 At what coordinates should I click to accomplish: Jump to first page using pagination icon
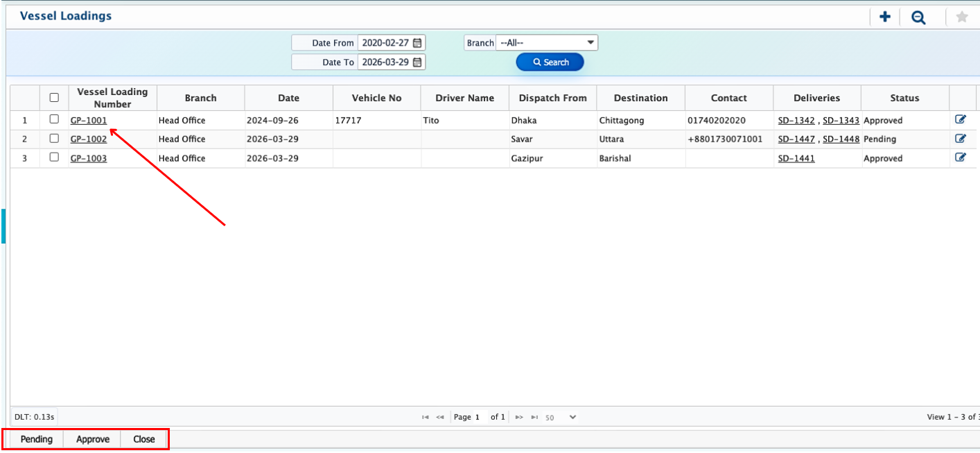pos(426,416)
